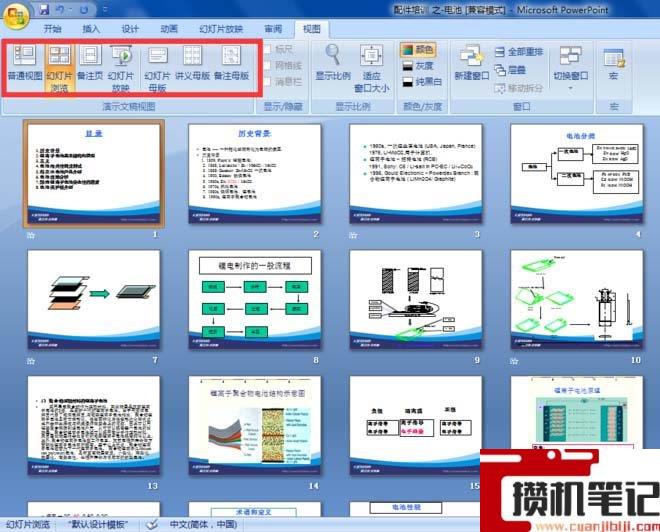Image resolution: width=660 pixels, height=532 pixels.
Task: Select the 视图 View tab
Action: (312, 29)
